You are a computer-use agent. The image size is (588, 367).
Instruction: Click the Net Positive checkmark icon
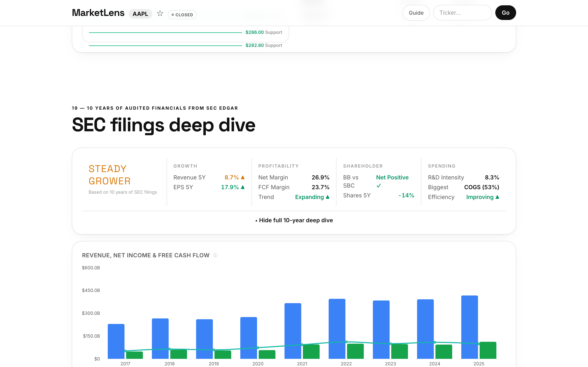pyautogui.click(x=379, y=186)
